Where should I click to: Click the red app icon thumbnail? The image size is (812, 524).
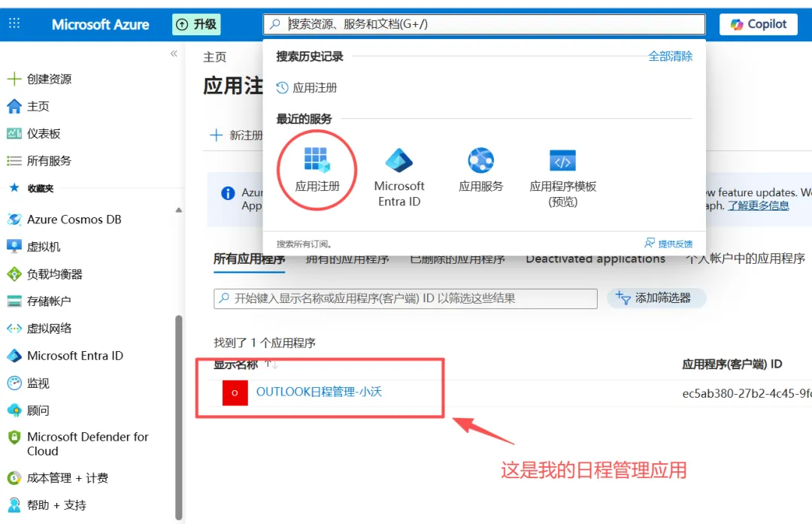click(x=235, y=393)
